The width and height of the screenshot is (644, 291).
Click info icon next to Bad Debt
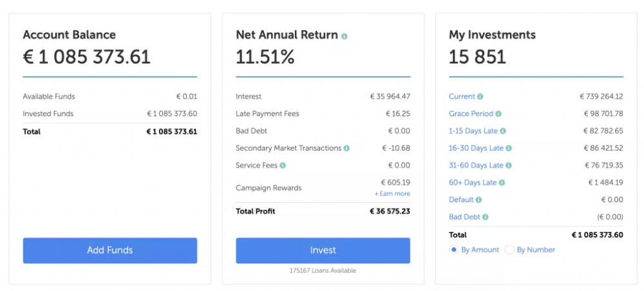[486, 218]
